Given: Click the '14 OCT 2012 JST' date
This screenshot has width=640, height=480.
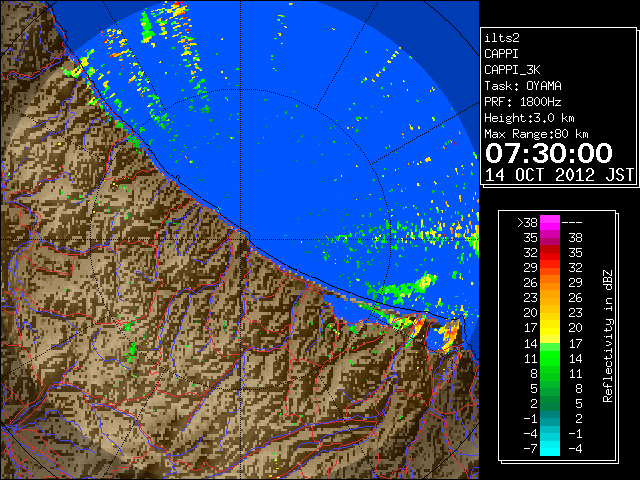Looking at the screenshot, I should tap(559, 175).
